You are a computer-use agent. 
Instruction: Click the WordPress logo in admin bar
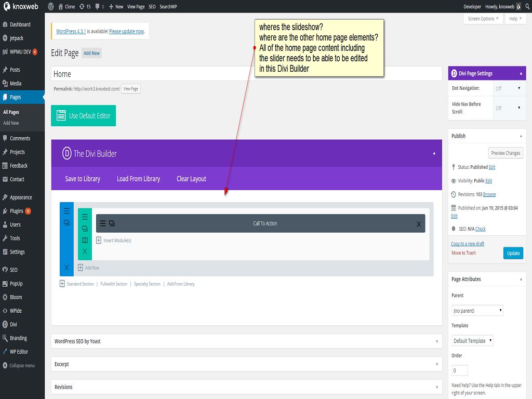tap(51, 6)
